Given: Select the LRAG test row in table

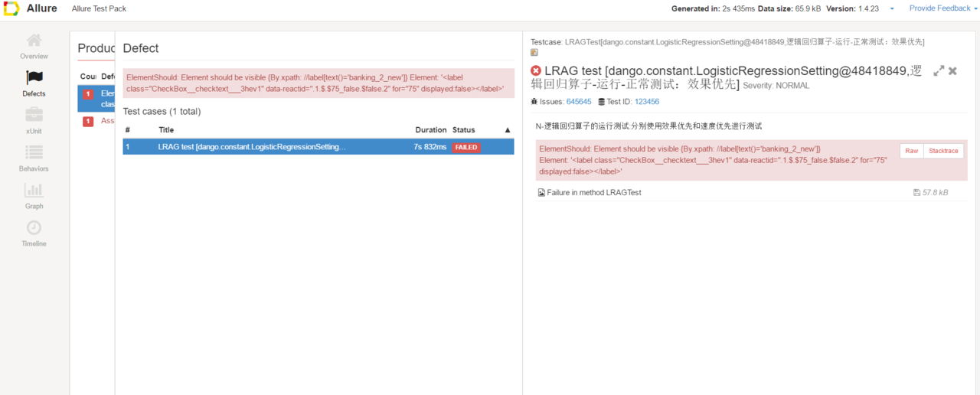Looking at the screenshot, I should click(318, 147).
